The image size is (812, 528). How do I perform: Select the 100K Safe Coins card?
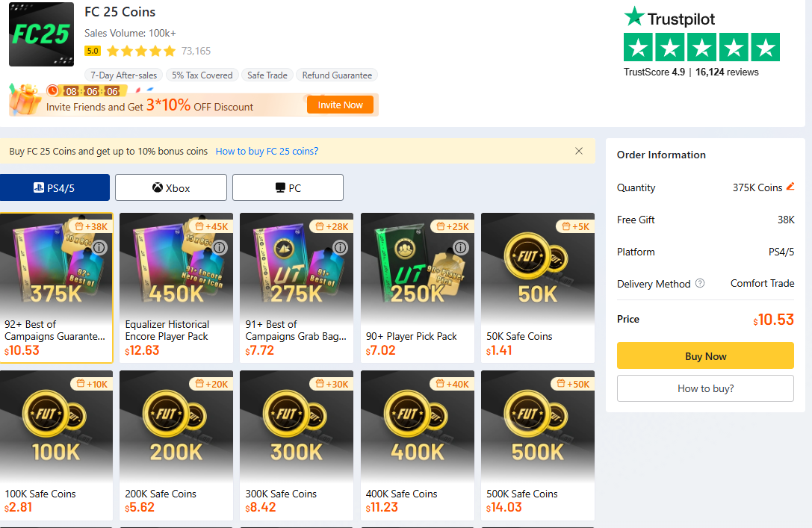click(56, 445)
